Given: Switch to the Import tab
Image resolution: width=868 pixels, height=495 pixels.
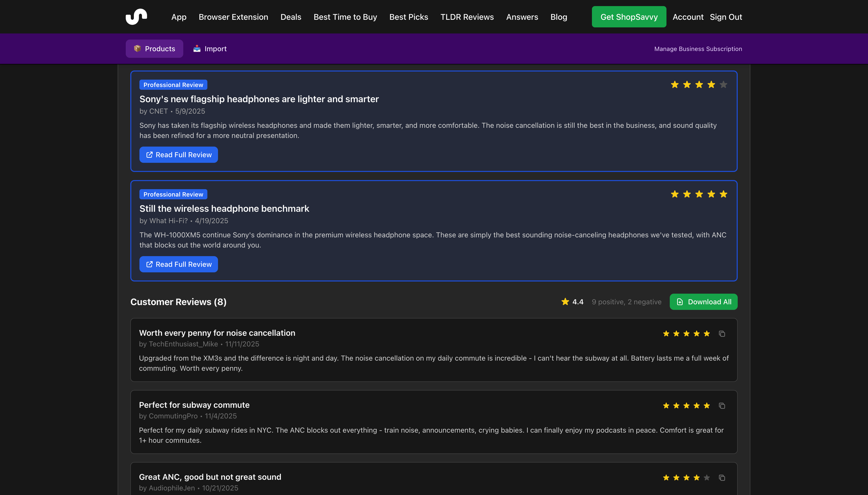Looking at the screenshot, I should pyautogui.click(x=210, y=49).
